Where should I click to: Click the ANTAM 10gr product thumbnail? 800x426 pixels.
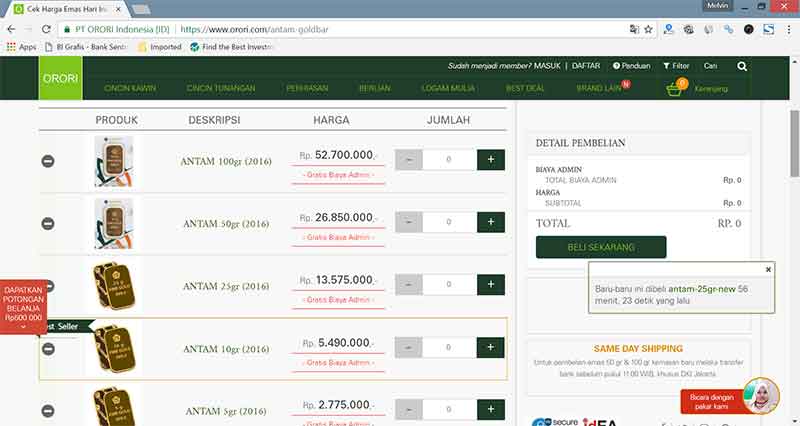click(114, 349)
